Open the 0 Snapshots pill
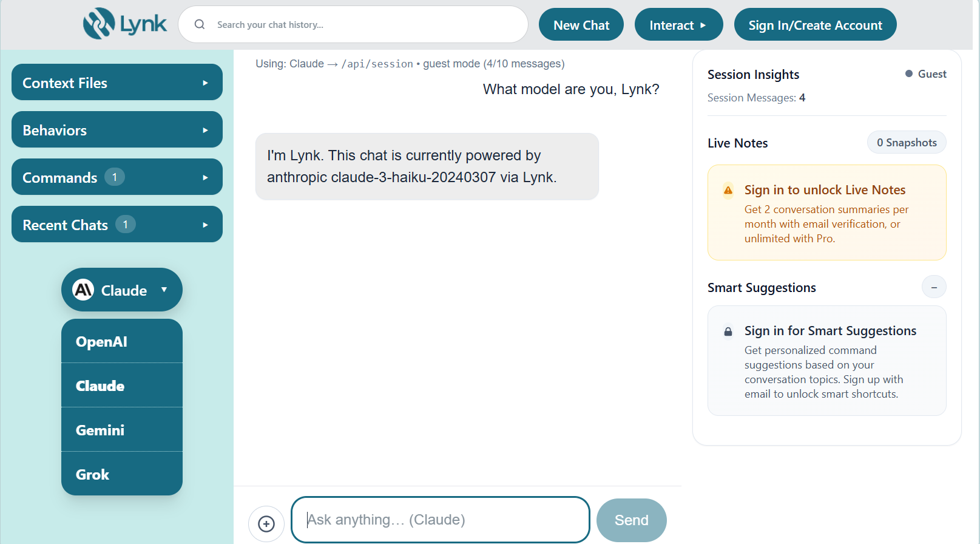 point(907,142)
